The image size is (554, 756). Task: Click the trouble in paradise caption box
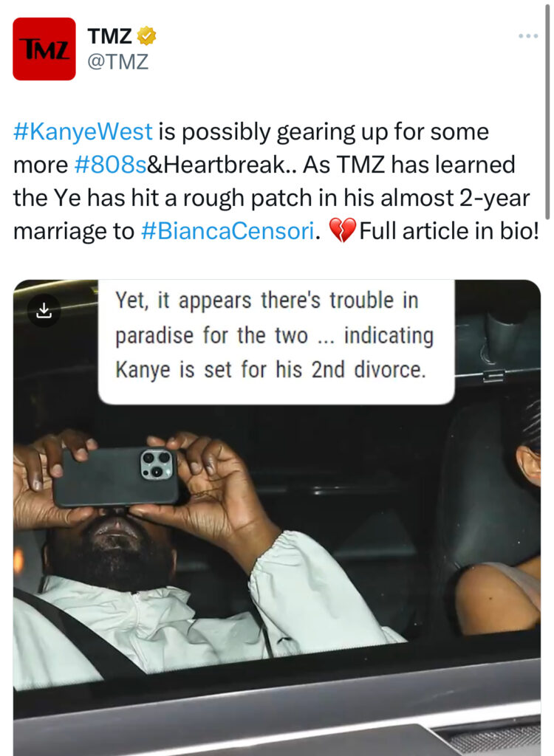(x=276, y=341)
